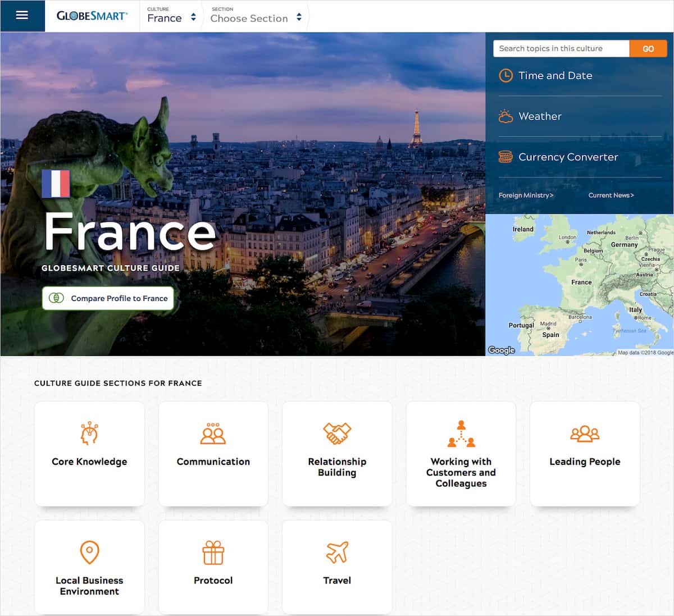Screen dimensions: 674x616
Task: Click the handshake icon for Relationship Building
Action: click(337, 433)
